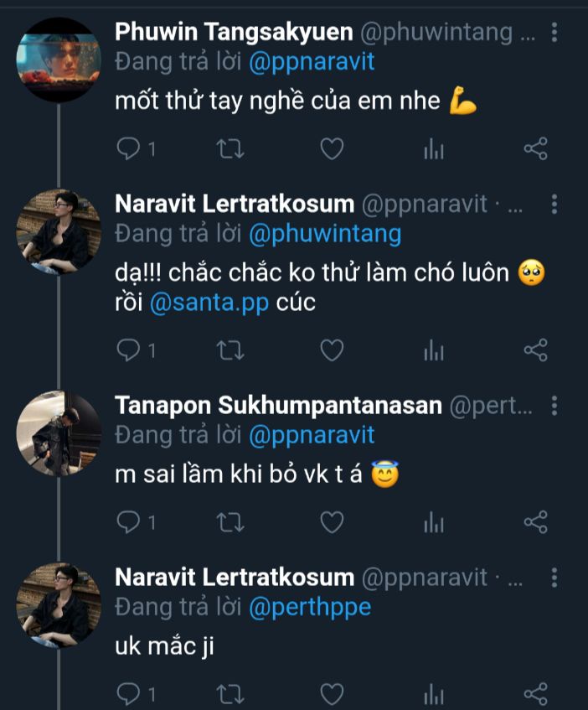Open more options on Phuwin's tweet
This screenshot has height=710, width=588.
pos(554,34)
